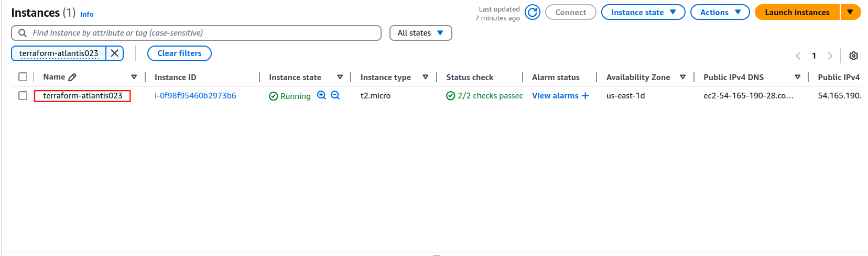Click the 2/2 checks passed status
The image size is (868, 256).
click(x=484, y=96)
